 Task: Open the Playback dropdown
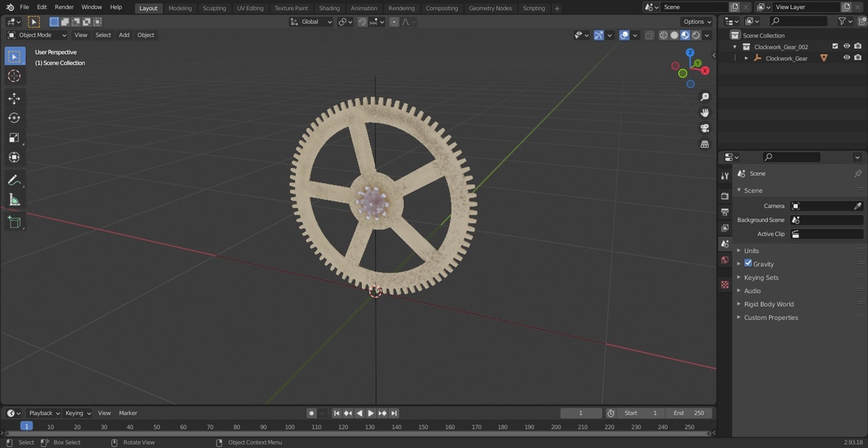[44, 413]
